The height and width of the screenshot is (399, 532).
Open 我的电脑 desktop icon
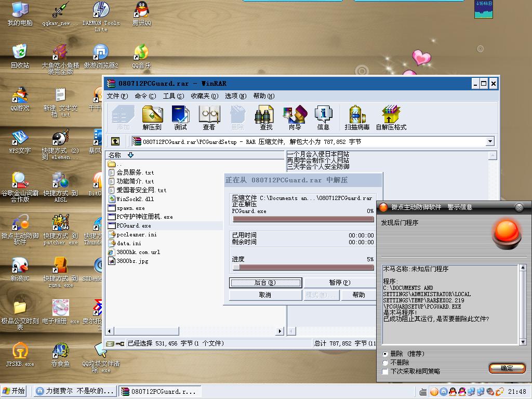pos(20,14)
